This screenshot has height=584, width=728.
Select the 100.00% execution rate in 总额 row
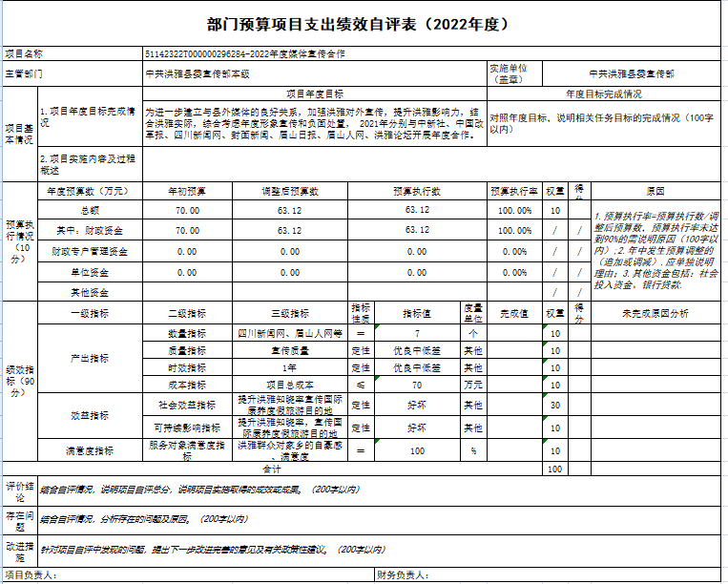click(x=514, y=210)
